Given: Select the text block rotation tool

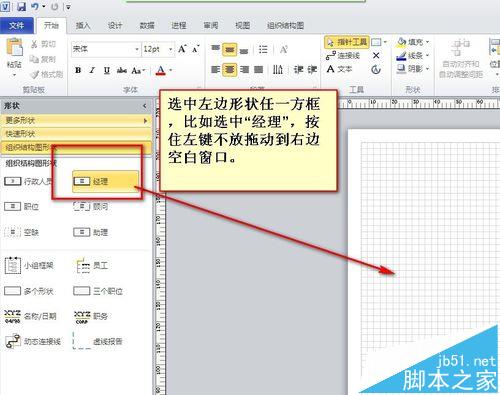Looking at the screenshot, I should click(376, 69).
